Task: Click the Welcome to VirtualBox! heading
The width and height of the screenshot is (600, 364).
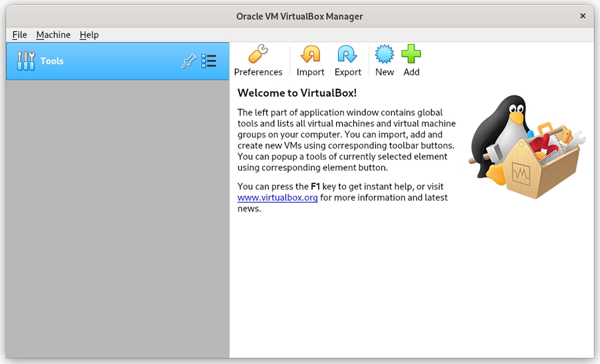Action: [x=297, y=93]
